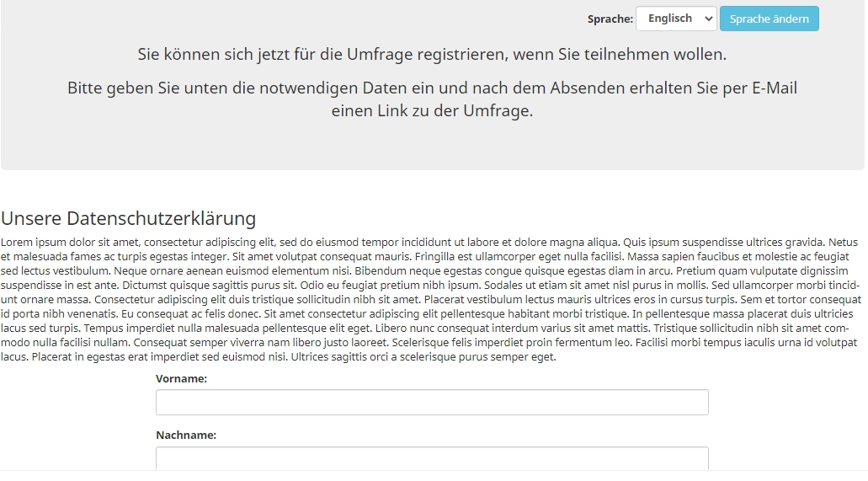This screenshot has height=481, width=868.
Task: Click the Vorname field label
Action: coord(181,379)
